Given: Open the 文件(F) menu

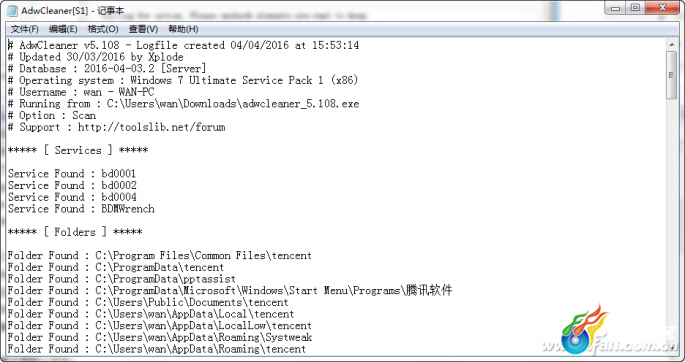Looking at the screenshot, I should click(x=25, y=29).
